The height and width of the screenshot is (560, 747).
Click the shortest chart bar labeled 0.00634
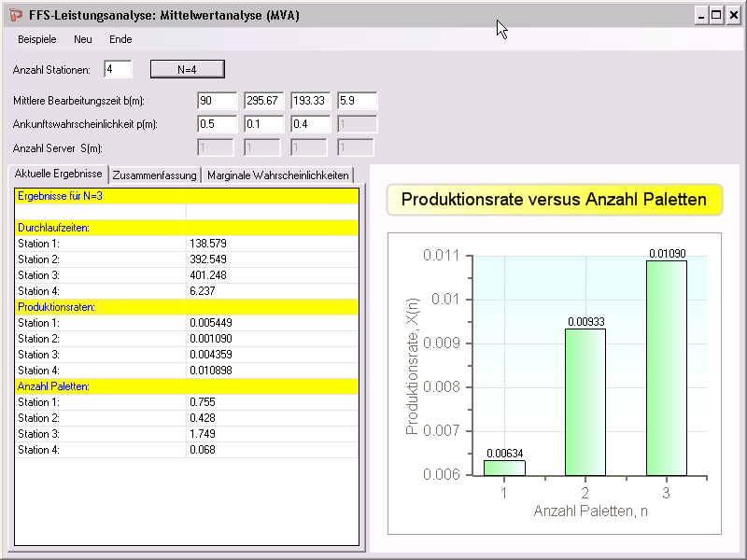[504, 468]
